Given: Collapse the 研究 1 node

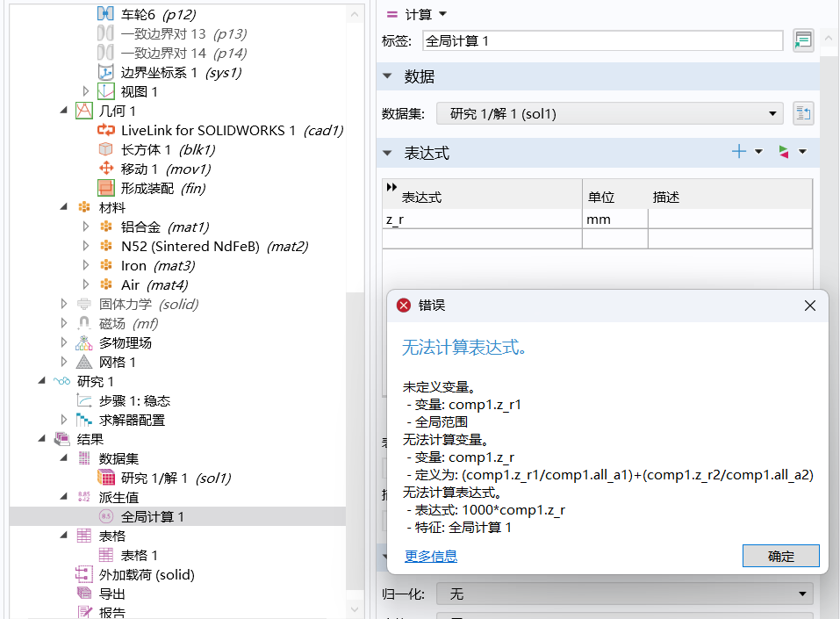Looking at the screenshot, I should (42, 381).
